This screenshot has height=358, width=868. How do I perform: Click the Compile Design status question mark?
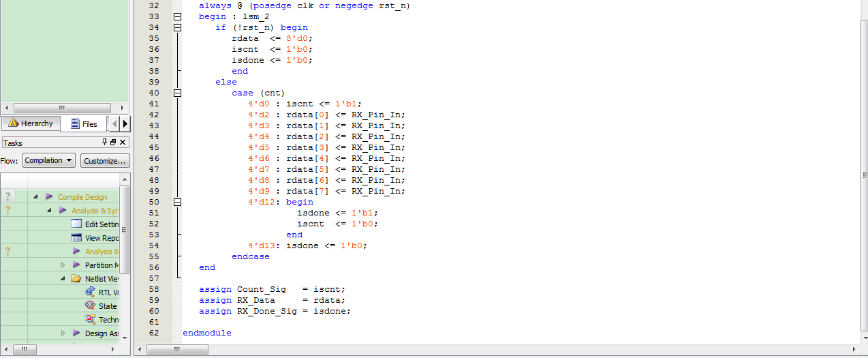click(8, 197)
